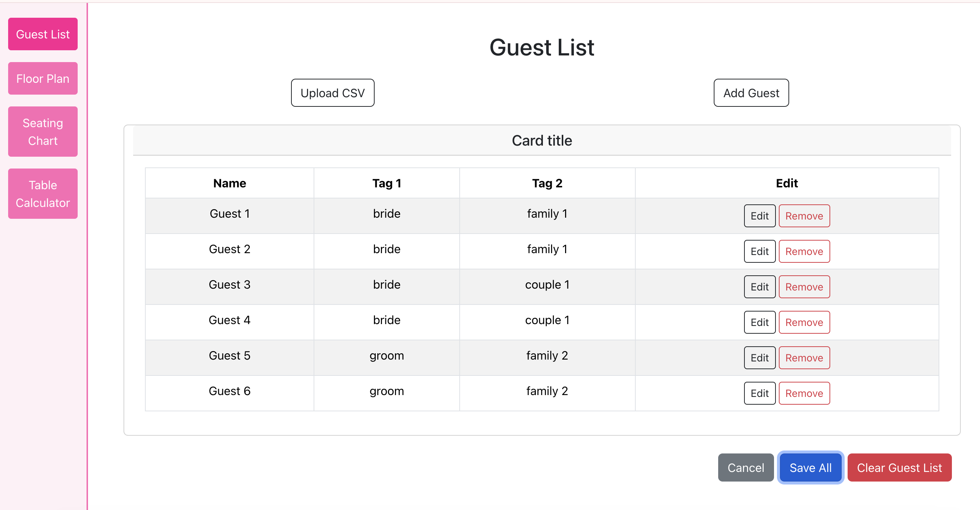Remove Guest 5 from the list
The height and width of the screenshot is (510, 980).
pos(804,357)
